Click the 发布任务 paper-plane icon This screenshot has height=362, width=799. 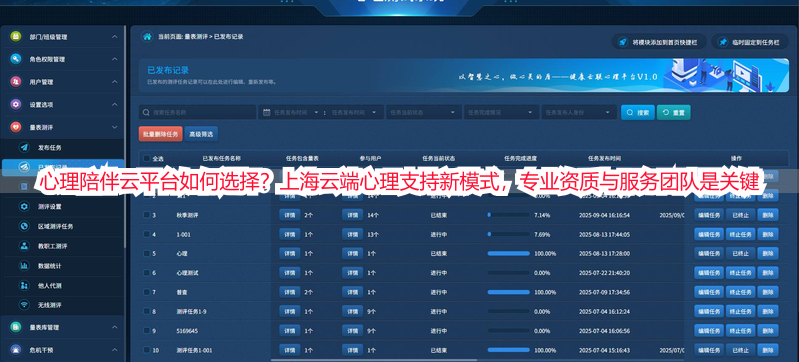[24, 147]
